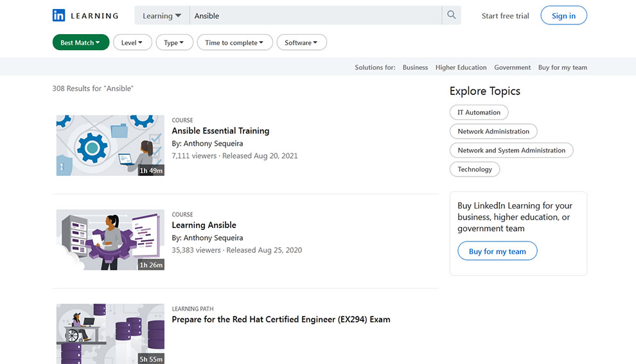Click the 308 Results for "Ansible" text
The height and width of the screenshot is (364, 636).
click(93, 89)
